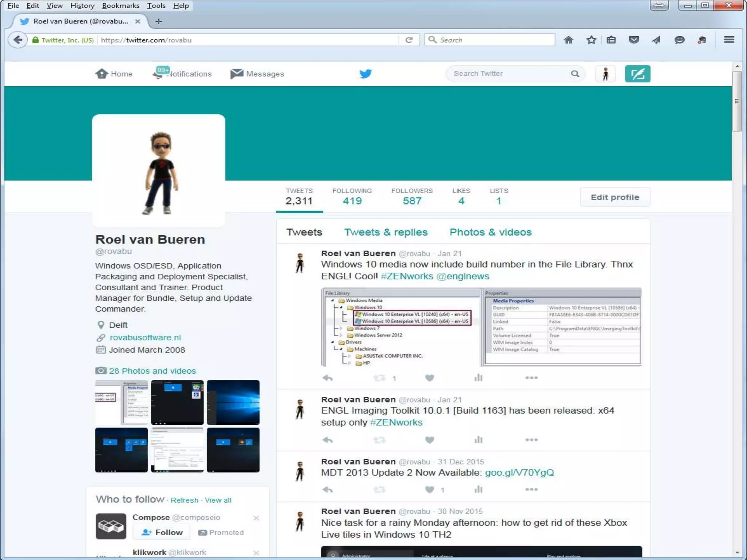
Task: Click the Firefox bookmark star icon
Action: tap(591, 40)
